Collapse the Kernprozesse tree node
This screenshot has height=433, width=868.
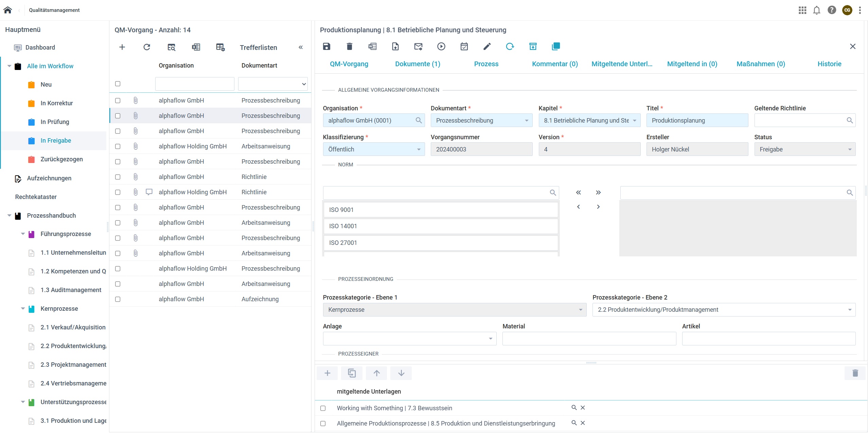point(23,309)
